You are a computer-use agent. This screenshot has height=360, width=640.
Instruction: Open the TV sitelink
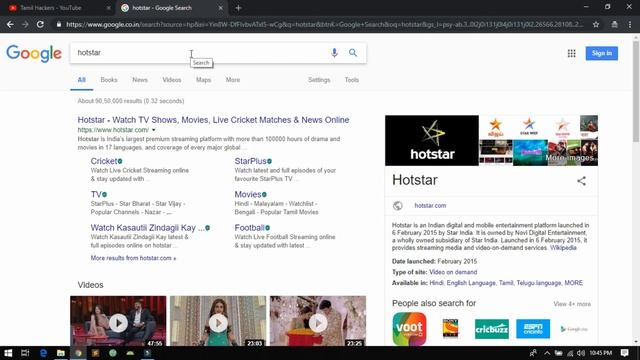click(96, 195)
